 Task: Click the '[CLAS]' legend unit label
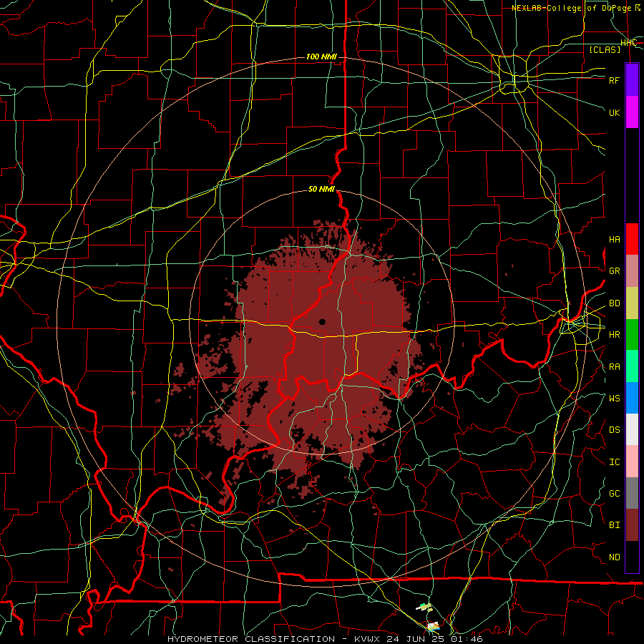(x=605, y=49)
